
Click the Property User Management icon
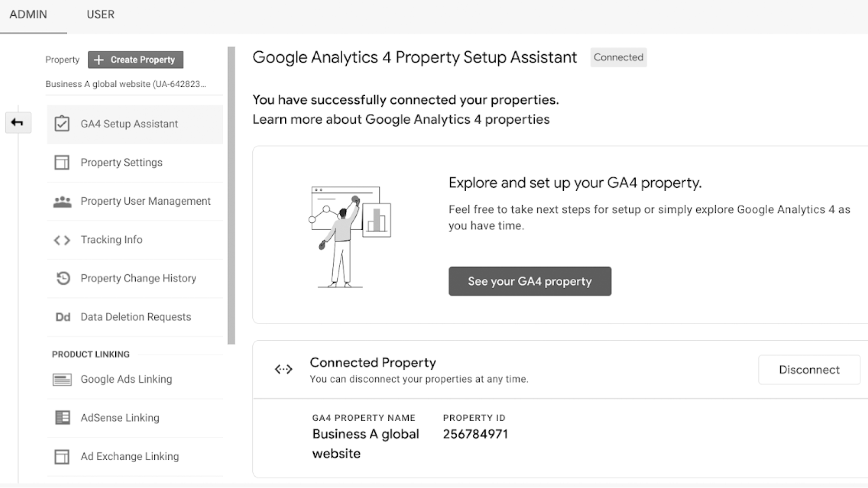click(62, 201)
